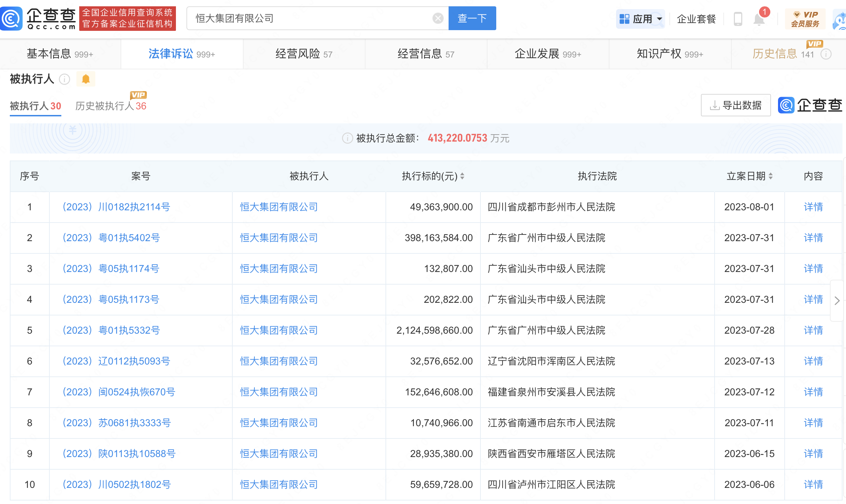The image size is (846, 504).
Task: Click info icon before 被执行总金额
Action: (x=347, y=138)
